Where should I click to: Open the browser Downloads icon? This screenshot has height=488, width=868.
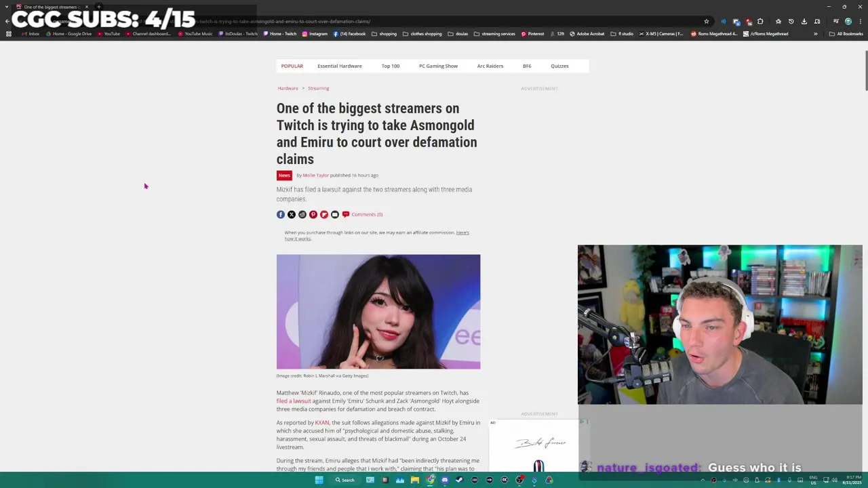(804, 22)
